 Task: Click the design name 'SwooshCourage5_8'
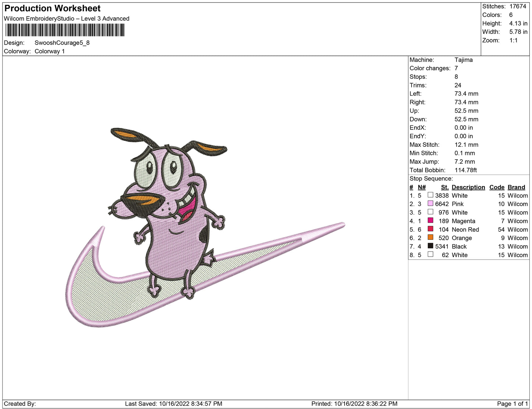coord(62,43)
